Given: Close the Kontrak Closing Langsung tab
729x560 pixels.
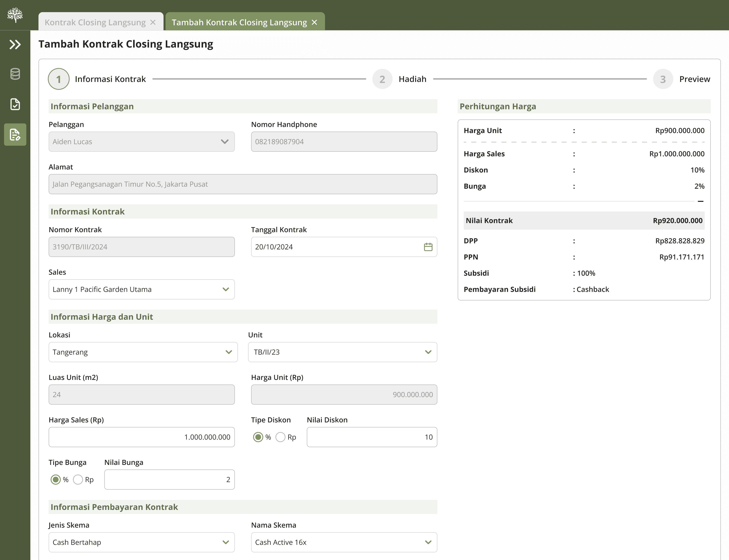Looking at the screenshot, I should click(153, 22).
